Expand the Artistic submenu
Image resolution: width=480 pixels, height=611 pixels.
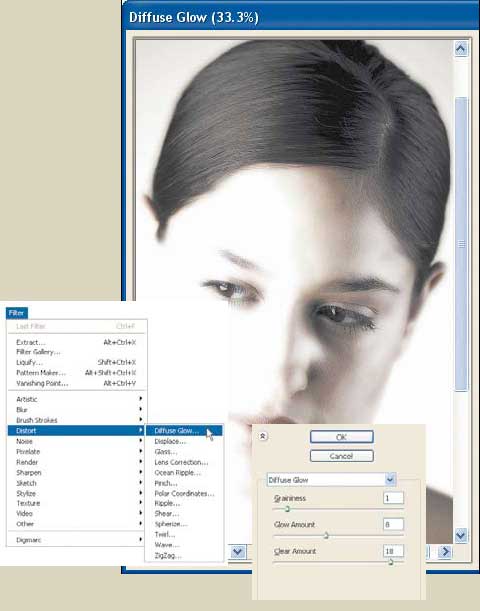76,399
